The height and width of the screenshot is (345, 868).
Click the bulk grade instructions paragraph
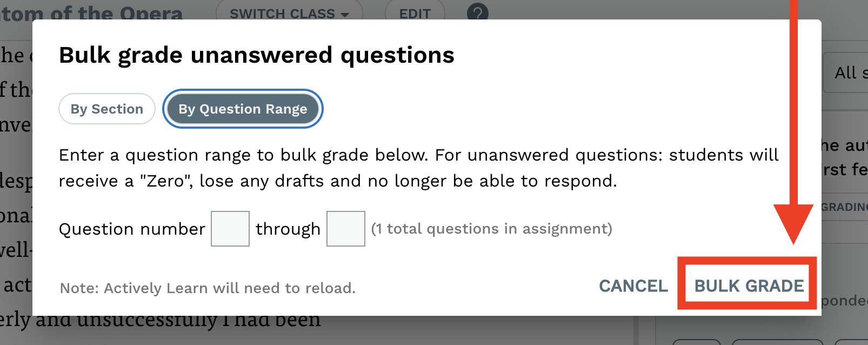pyautogui.click(x=419, y=168)
